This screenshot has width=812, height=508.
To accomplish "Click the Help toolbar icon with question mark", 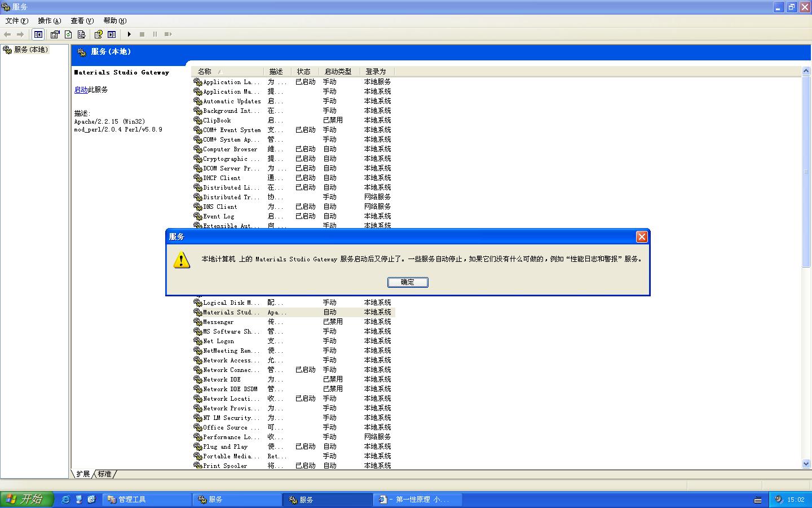I will coord(98,34).
